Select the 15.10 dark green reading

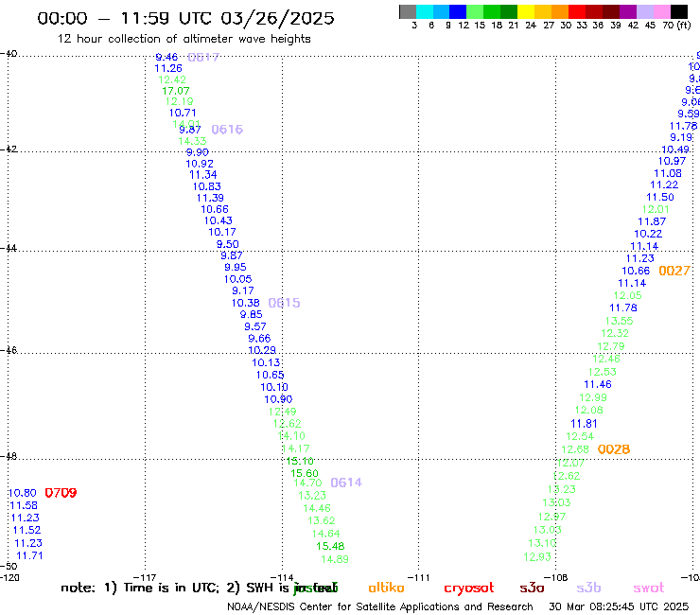[x=300, y=461]
